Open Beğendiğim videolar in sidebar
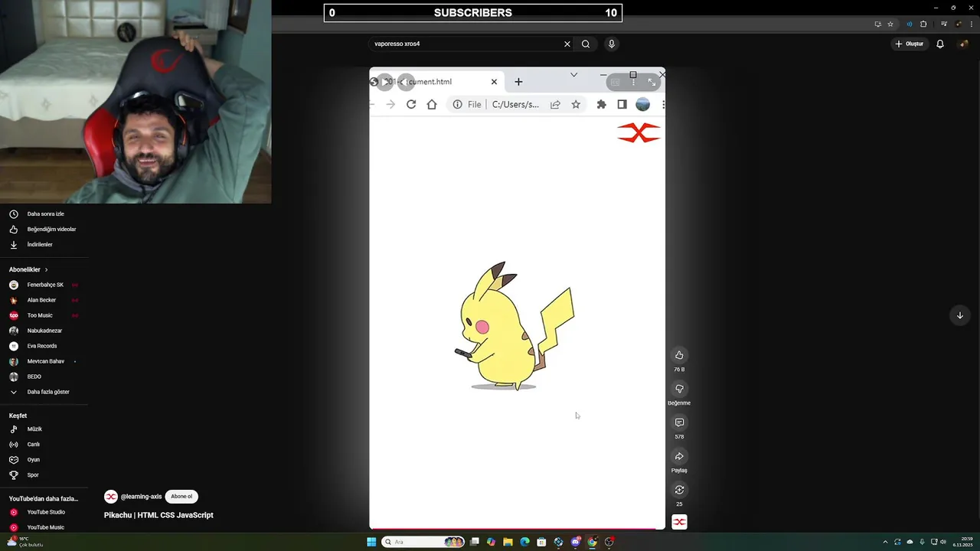This screenshot has width=980, height=551. click(44, 230)
